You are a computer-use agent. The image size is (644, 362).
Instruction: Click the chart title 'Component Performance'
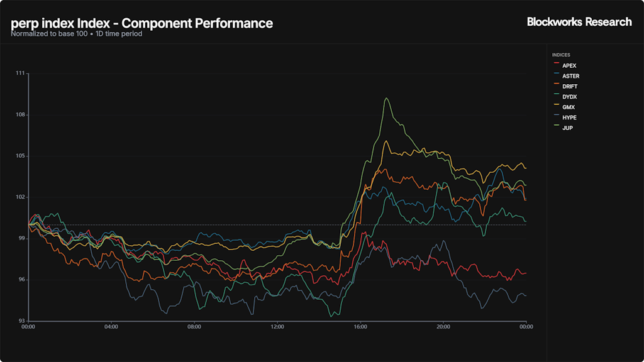(142, 23)
